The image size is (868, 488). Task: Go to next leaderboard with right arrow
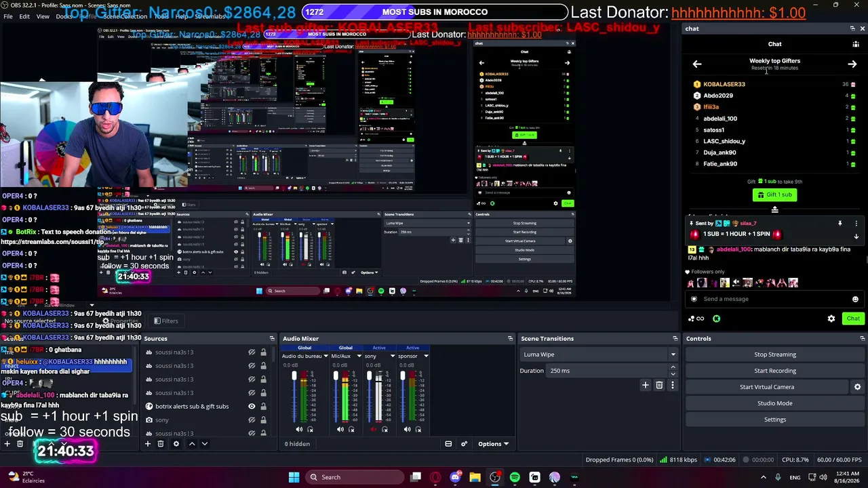(852, 64)
